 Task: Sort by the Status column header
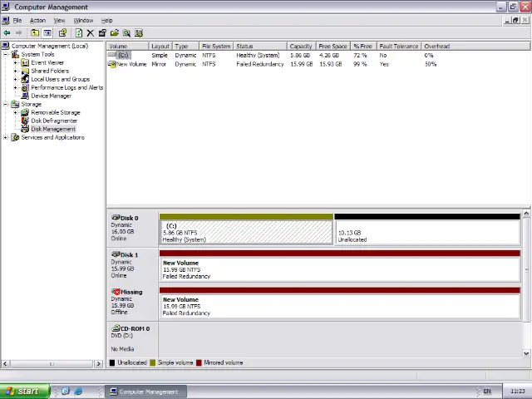260,47
